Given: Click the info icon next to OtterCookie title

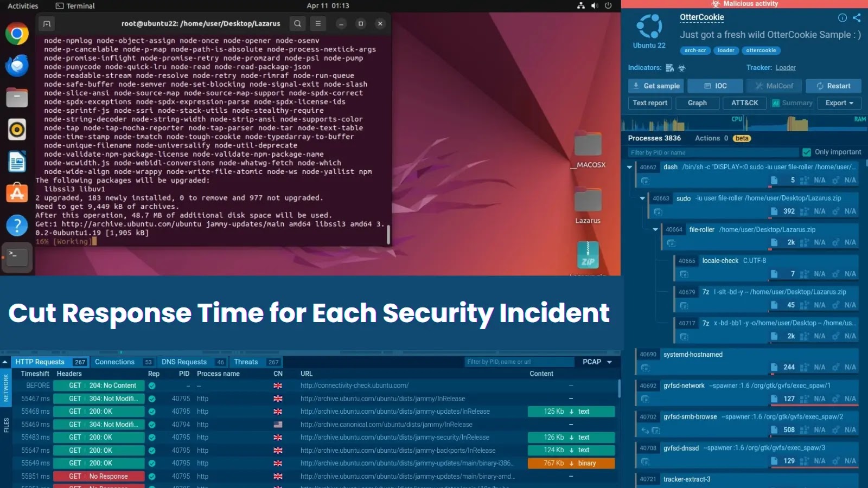Looking at the screenshot, I should [x=843, y=18].
